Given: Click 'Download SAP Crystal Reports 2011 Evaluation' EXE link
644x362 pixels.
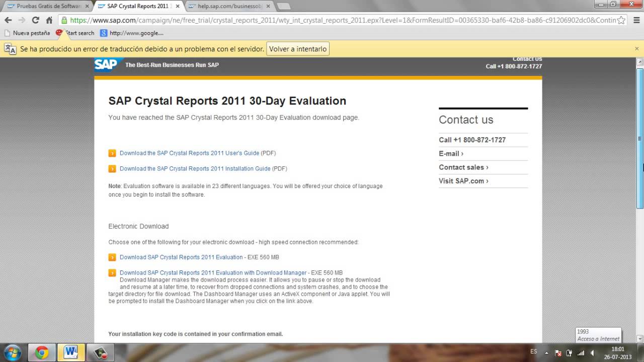Looking at the screenshot, I should pyautogui.click(x=181, y=257).
